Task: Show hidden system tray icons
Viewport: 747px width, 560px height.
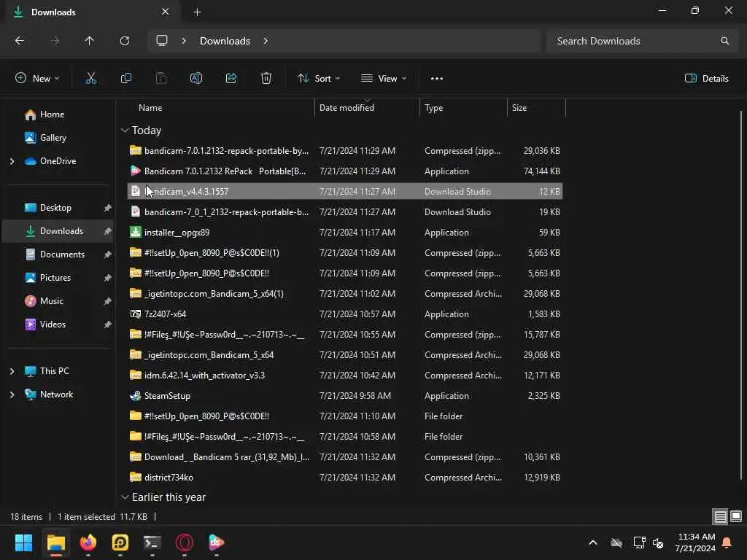Action: tap(593, 542)
